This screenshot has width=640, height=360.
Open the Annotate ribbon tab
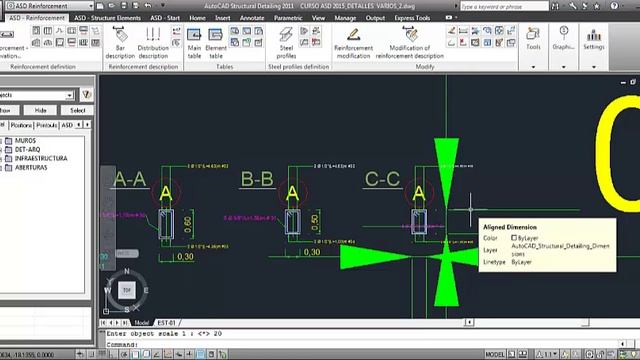click(252, 18)
